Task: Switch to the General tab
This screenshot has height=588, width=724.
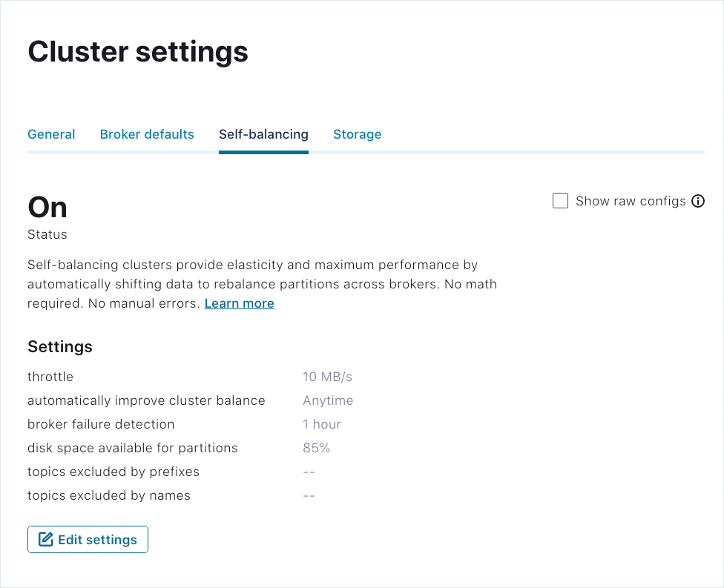Action: (51, 134)
